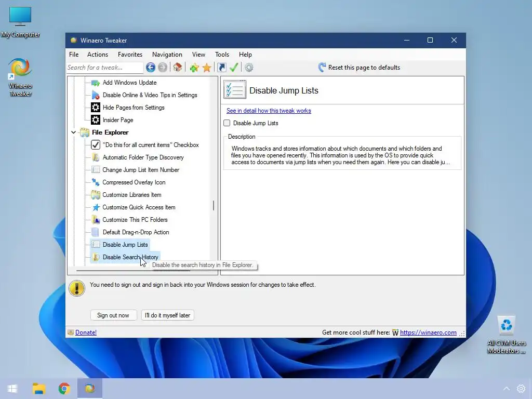Click the window resize grip corner

tap(462, 334)
